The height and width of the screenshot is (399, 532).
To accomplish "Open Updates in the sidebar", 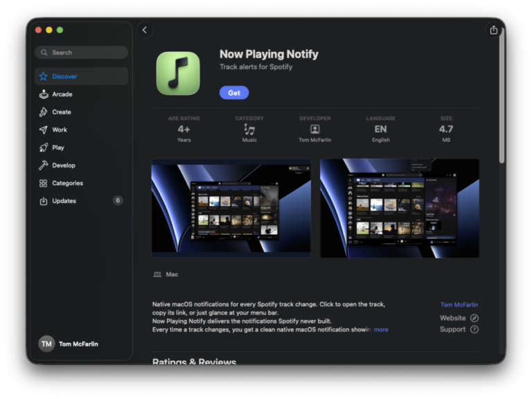I will [x=82, y=201].
